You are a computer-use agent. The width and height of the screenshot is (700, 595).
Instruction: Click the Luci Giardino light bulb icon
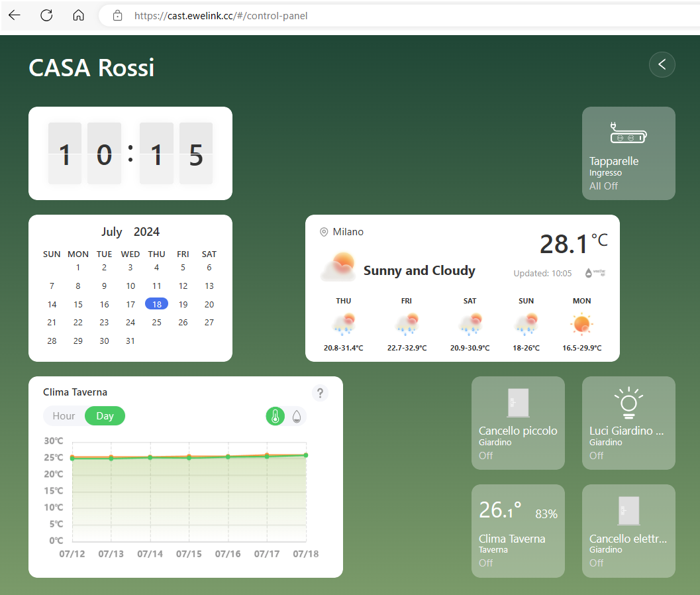click(x=628, y=403)
